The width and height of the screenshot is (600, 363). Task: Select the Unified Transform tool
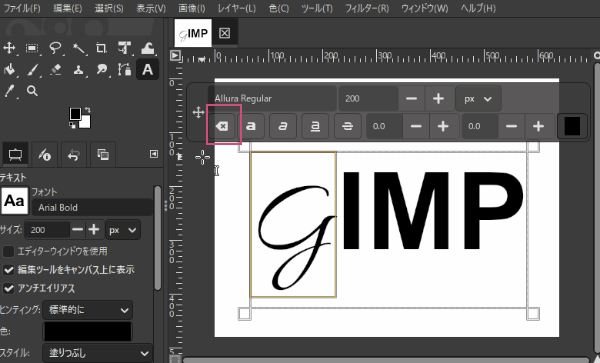[124, 48]
